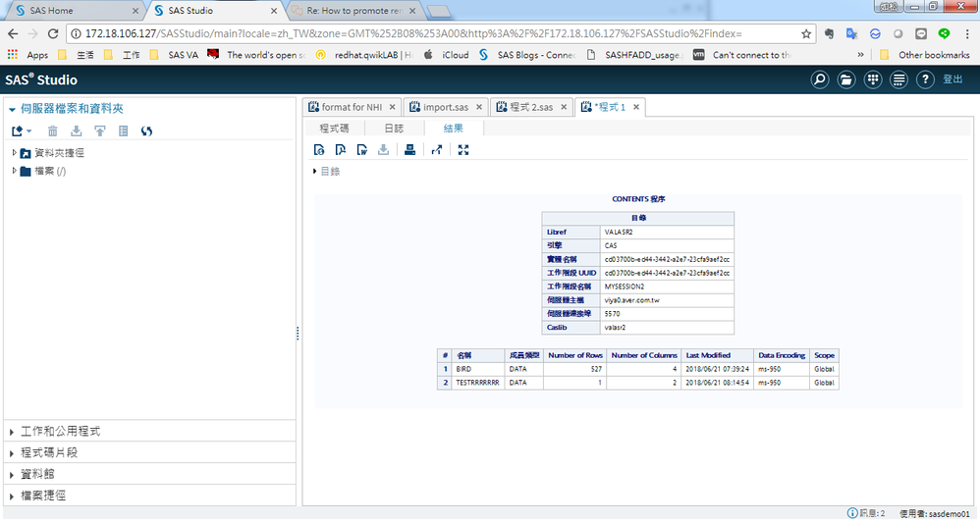This screenshot has height=522, width=980.
Task: Open the 程式碼 code tab
Action: [x=334, y=129]
